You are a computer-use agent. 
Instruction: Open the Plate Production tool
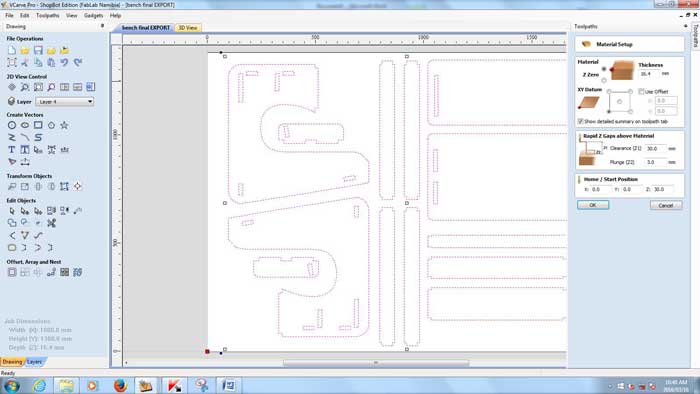click(65, 272)
